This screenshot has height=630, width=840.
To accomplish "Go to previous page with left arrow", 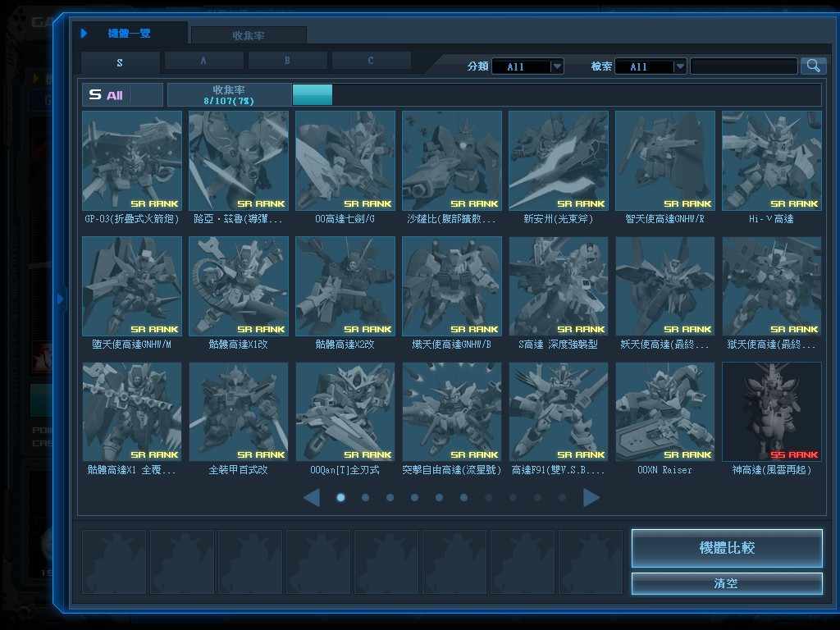I will [312, 498].
